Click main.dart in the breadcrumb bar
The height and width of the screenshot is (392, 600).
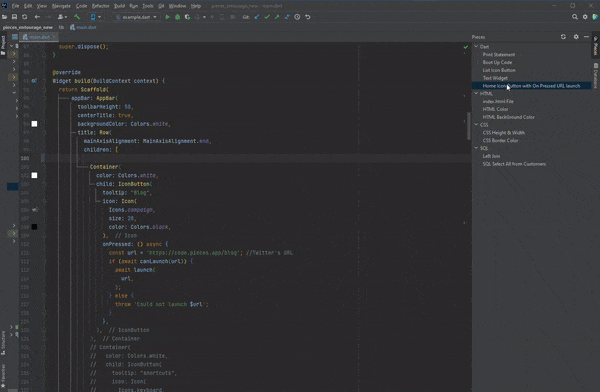click(x=83, y=27)
